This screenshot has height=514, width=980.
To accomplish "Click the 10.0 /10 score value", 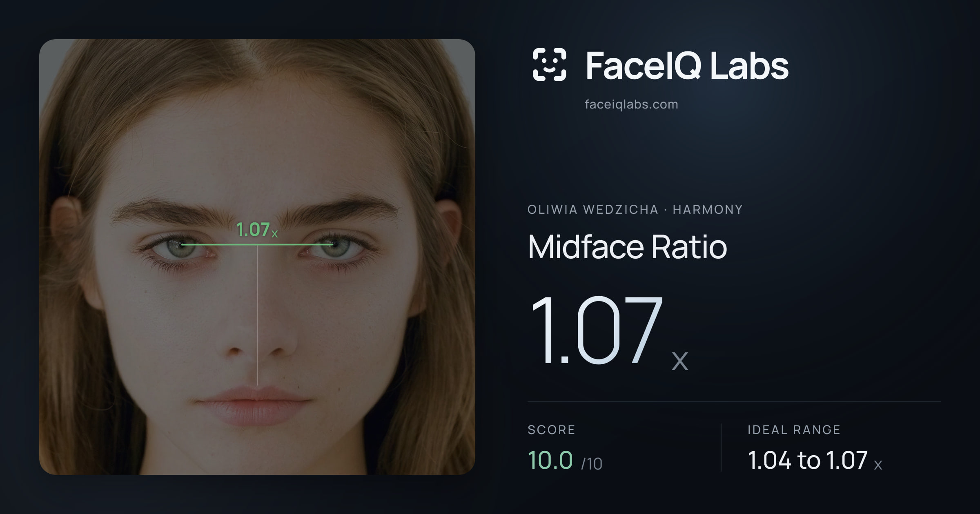I will tap(565, 461).
